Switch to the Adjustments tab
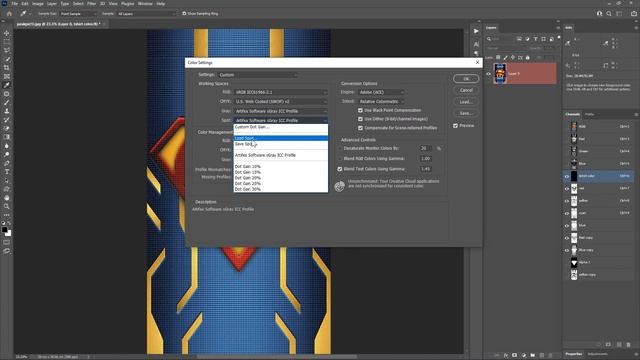 [x=598, y=354]
